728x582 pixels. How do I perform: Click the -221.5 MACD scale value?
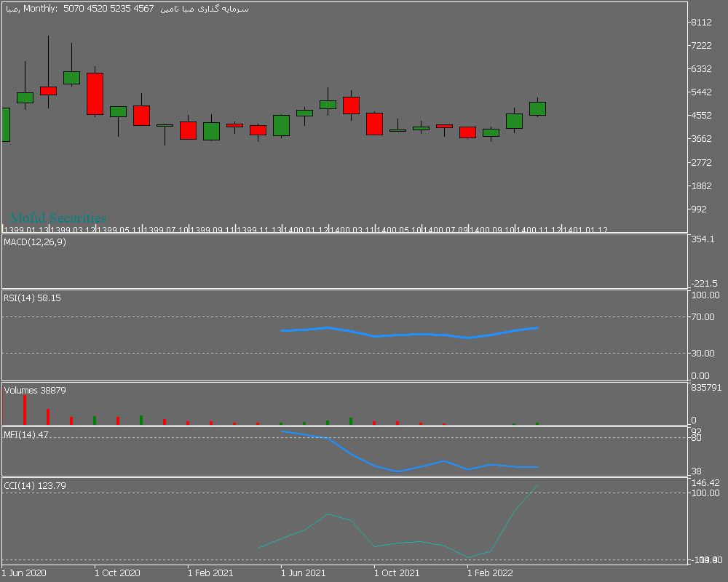tap(704, 283)
